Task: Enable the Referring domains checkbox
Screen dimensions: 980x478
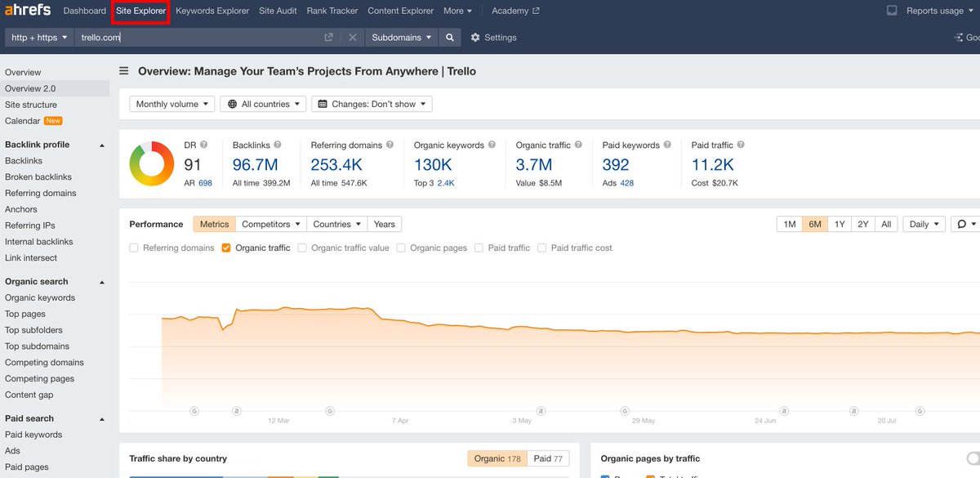Action: point(134,248)
